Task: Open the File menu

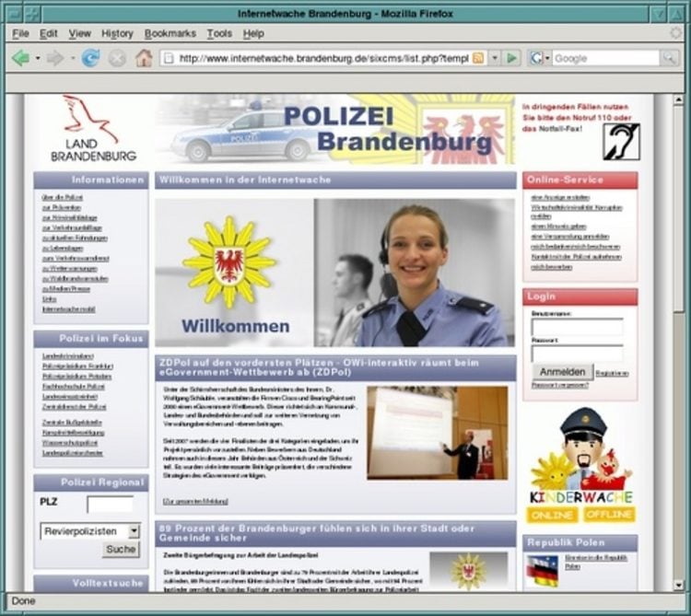Action: click(x=20, y=33)
